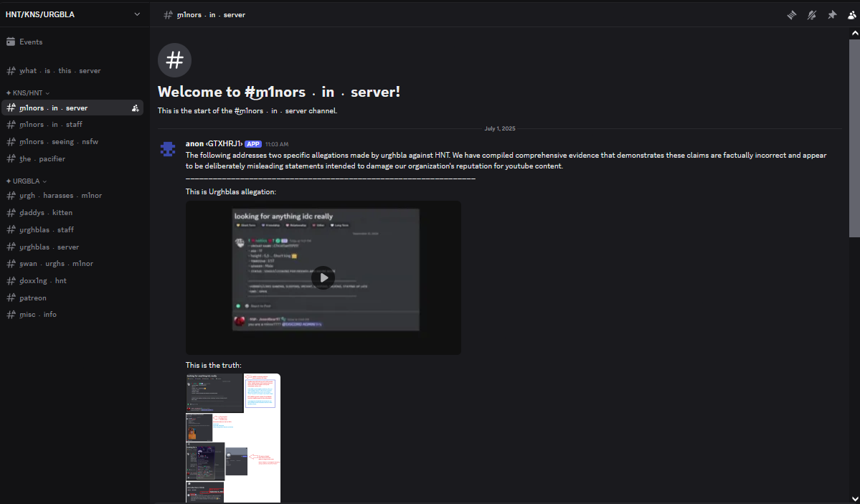Select the 'daddys . kitten' channel
860x504 pixels.
click(x=72, y=212)
